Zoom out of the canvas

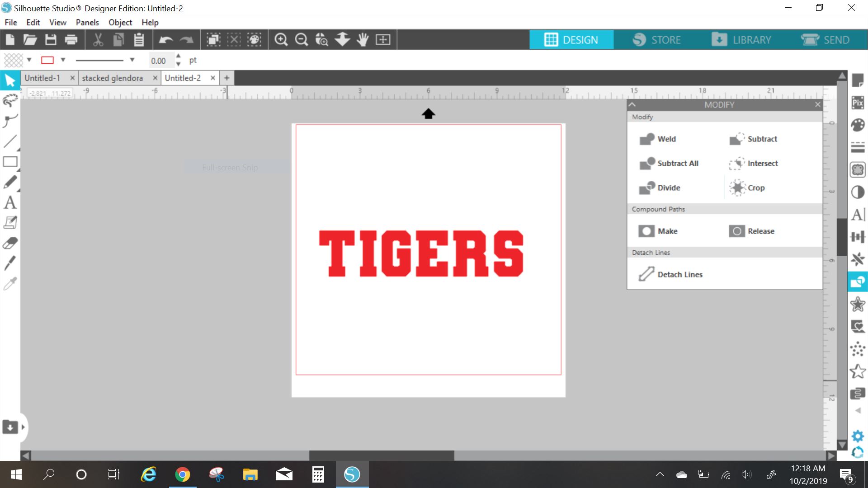coord(302,40)
